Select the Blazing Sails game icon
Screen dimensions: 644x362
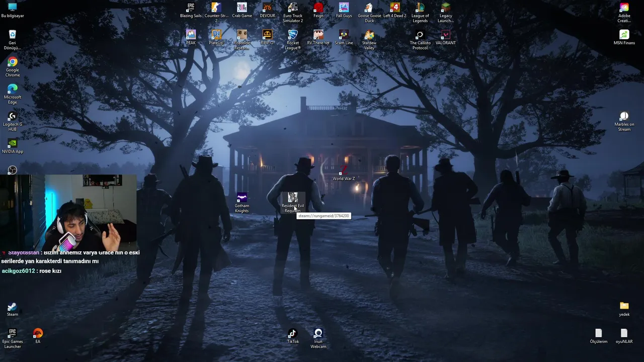coord(191,10)
